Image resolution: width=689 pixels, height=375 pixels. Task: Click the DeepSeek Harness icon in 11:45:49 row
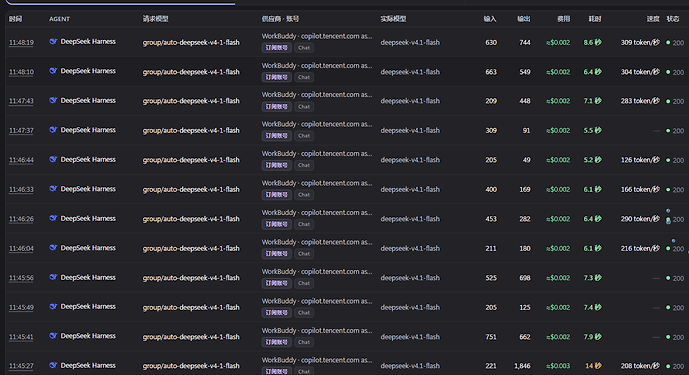[x=53, y=307]
